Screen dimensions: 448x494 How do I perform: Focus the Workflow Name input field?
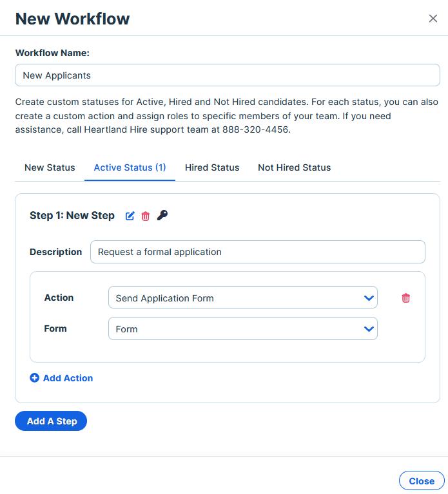click(x=228, y=75)
